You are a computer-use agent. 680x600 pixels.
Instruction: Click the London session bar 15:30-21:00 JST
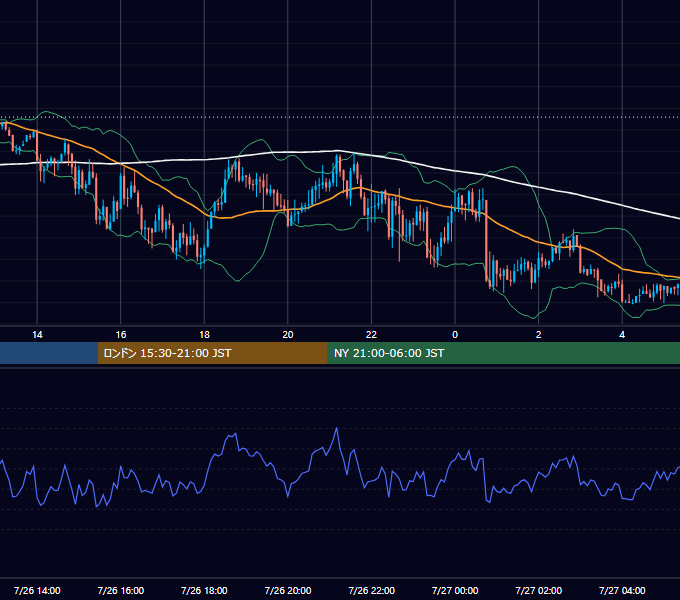point(212,353)
